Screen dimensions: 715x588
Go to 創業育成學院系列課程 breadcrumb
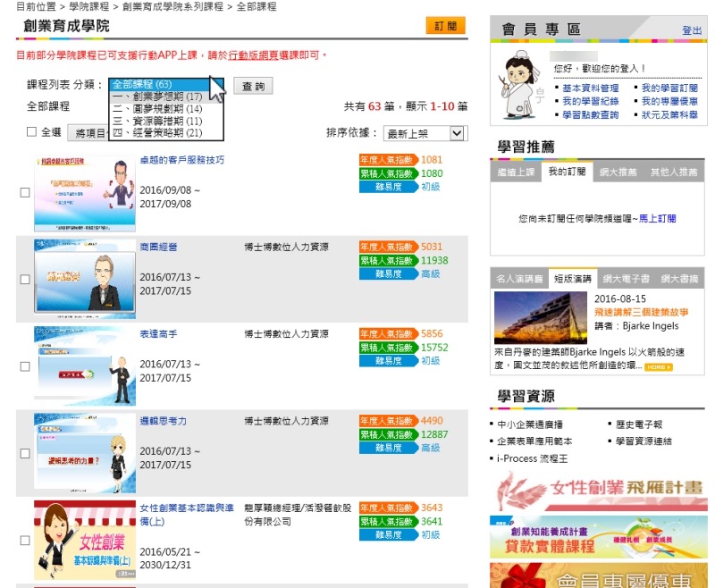[x=172, y=7]
